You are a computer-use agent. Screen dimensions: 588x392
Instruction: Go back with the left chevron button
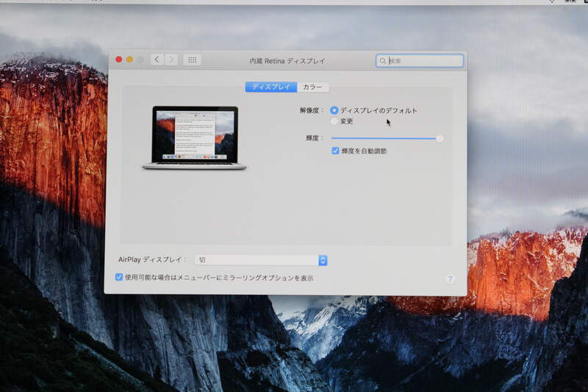(x=157, y=60)
